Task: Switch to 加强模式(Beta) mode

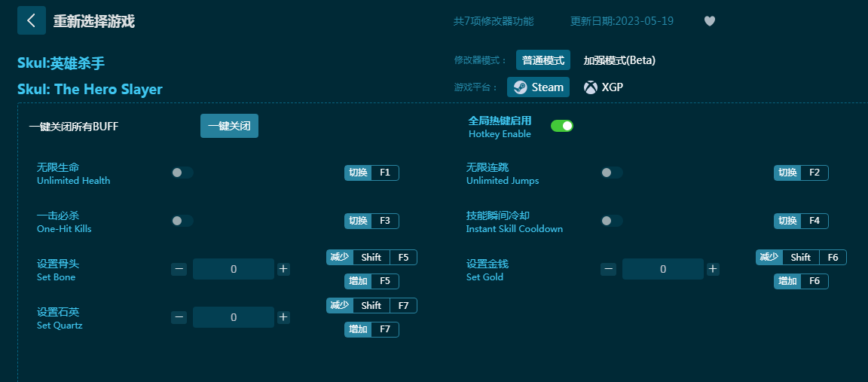Action: [x=619, y=60]
